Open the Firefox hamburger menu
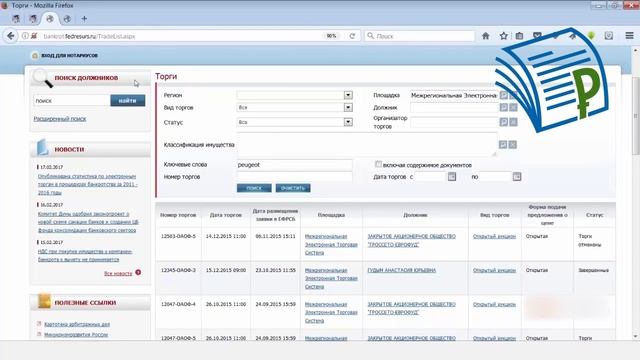This screenshot has width=640, height=360. pyautogui.click(x=629, y=36)
